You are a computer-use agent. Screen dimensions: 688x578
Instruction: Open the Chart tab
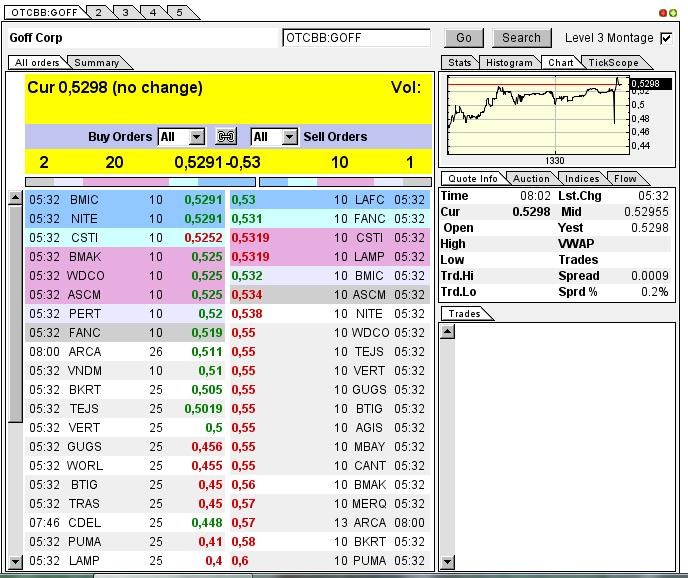click(x=561, y=62)
